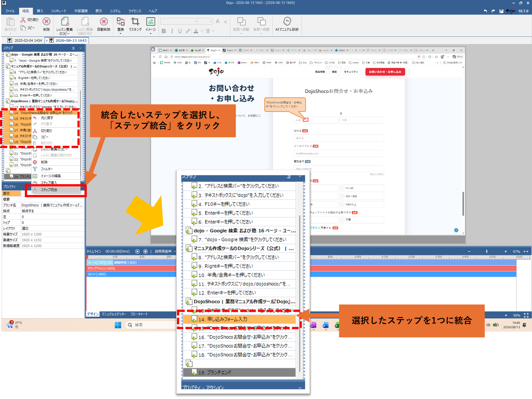532x399 pixels.
Task: Open the 挿入 ribbon tab
Action: (40, 11)
